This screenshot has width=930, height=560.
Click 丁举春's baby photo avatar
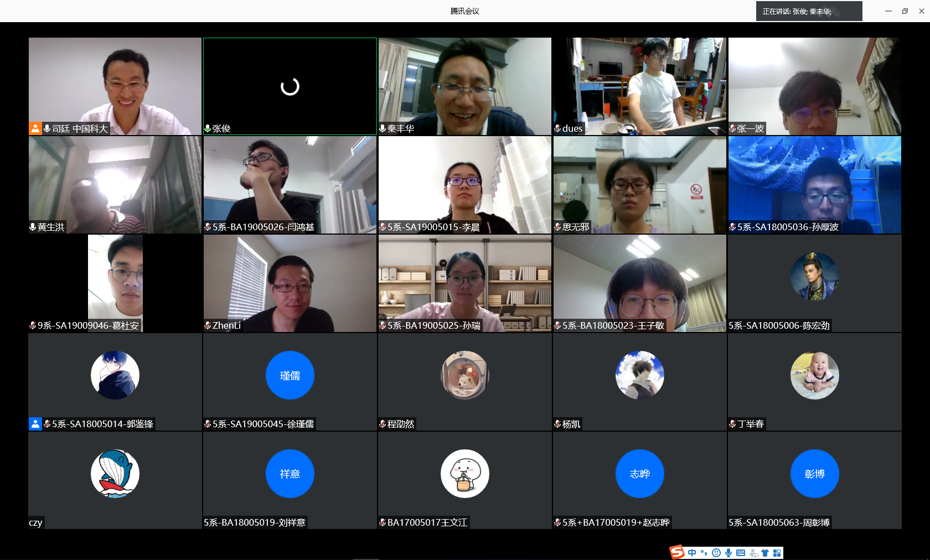click(815, 375)
